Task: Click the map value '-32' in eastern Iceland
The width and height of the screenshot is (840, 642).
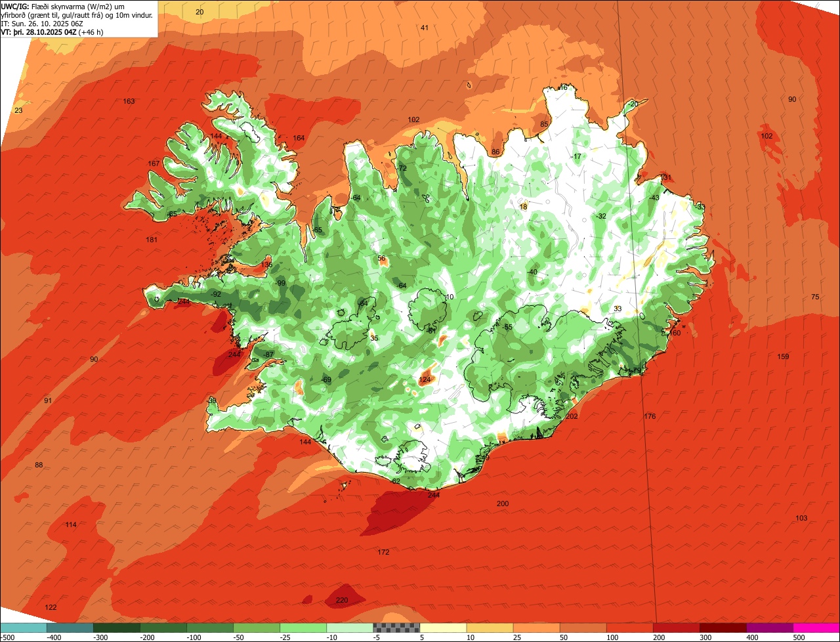Action: pyautogui.click(x=601, y=216)
